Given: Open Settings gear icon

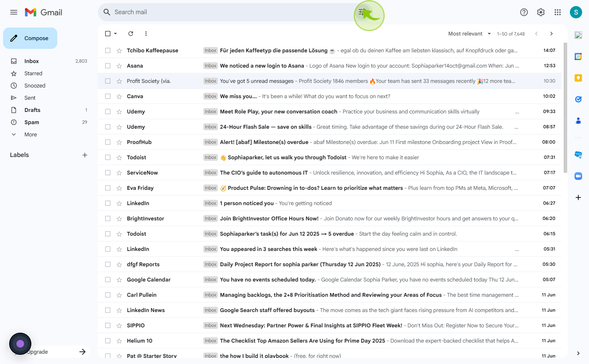Looking at the screenshot, I should [541, 12].
